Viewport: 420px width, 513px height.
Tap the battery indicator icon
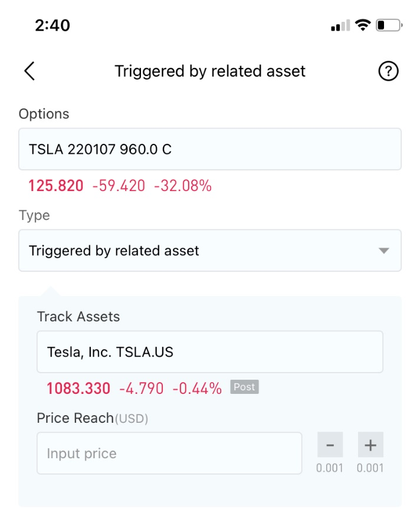point(389,25)
